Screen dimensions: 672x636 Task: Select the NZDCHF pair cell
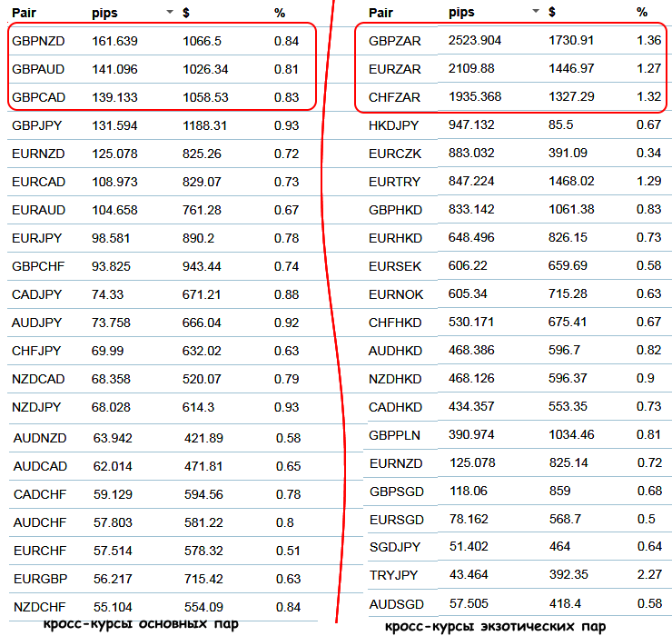[40, 608]
